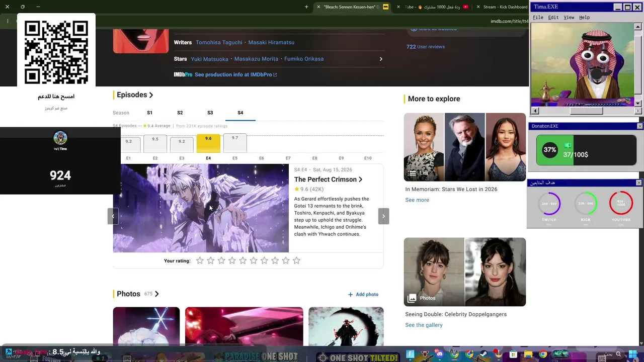
Task: Click the Donation.EXE 37% progress bar
Action: pos(586,150)
